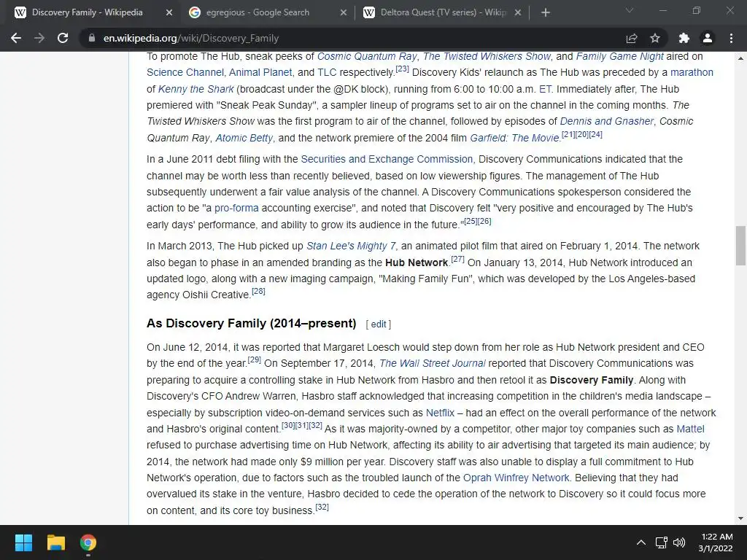Follow the Mattel link
The image size is (747, 560).
click(690, 429)
